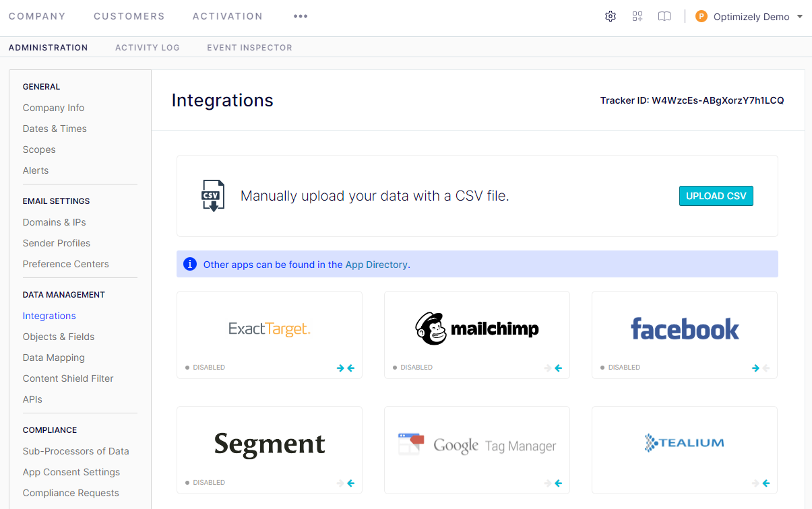Open Compliance Requests page
This screenshot has width=812, height=509.
pyautogui.click(x=71, y=493)
